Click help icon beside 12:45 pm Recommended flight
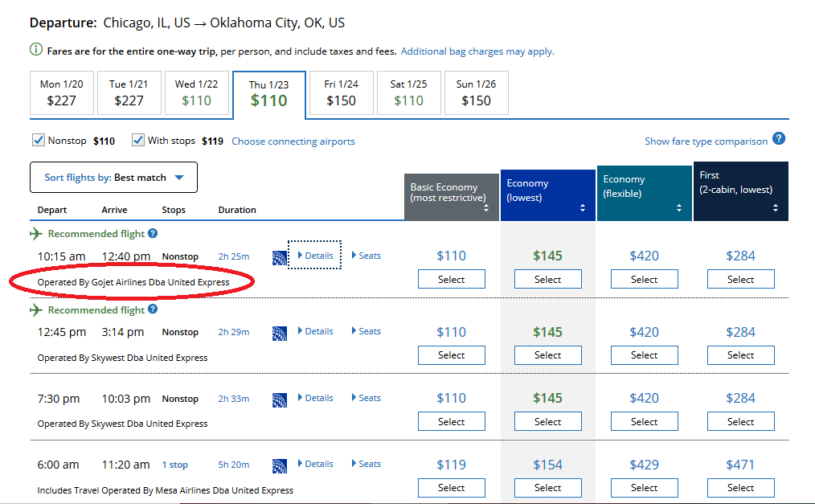The image size is (815, 504). pyautogui.click(x=152, y=309)
